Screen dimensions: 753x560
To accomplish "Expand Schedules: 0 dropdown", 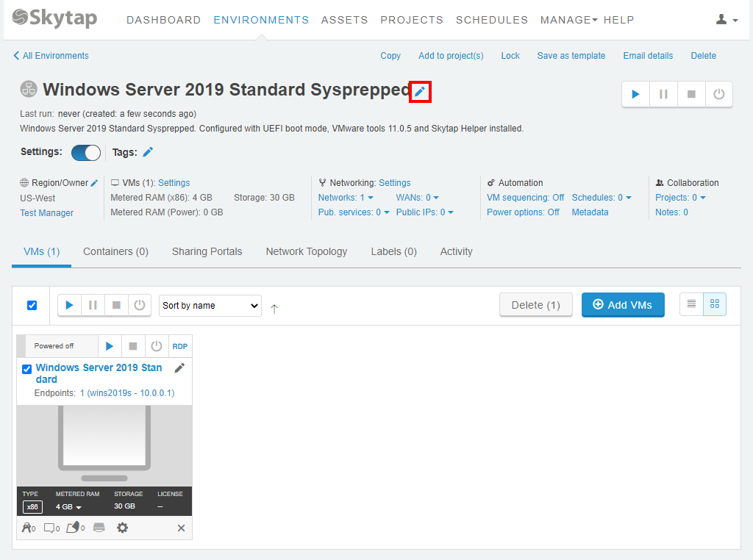I will point(602,198).
